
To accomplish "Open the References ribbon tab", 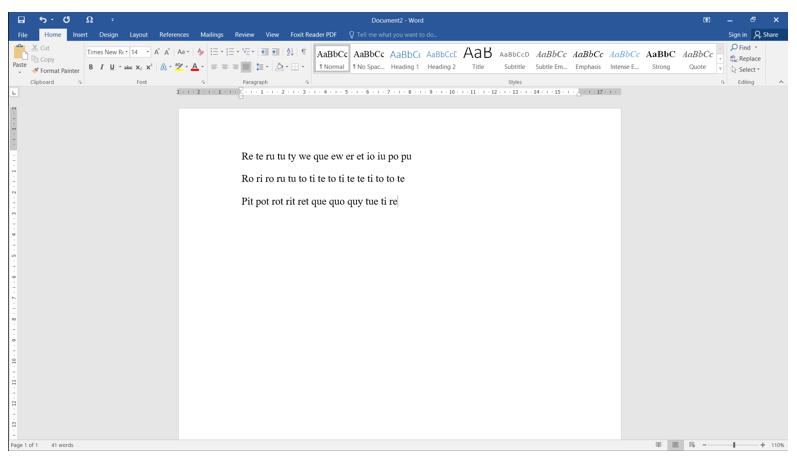I will pyautogui.click(x=174, y=34).
